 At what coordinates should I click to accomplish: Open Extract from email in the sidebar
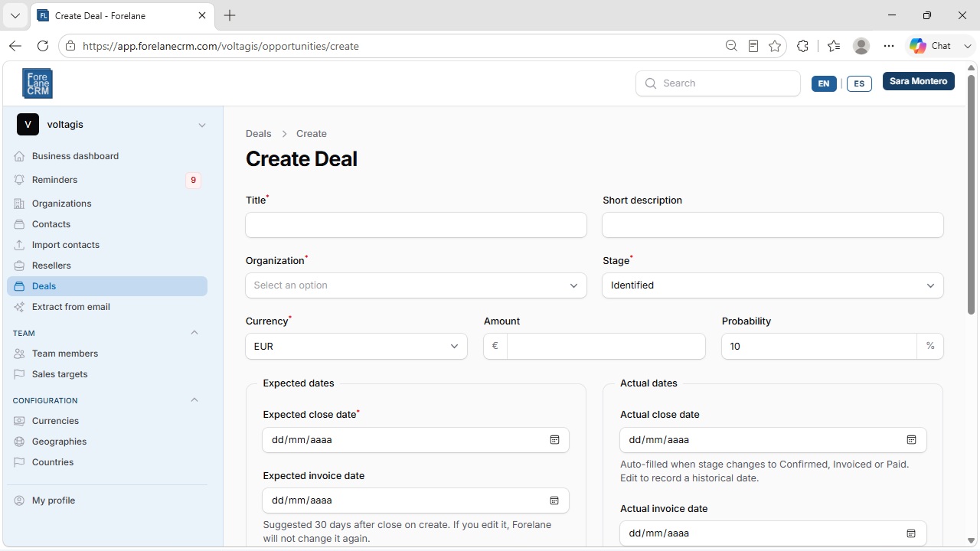pos(107,307)
